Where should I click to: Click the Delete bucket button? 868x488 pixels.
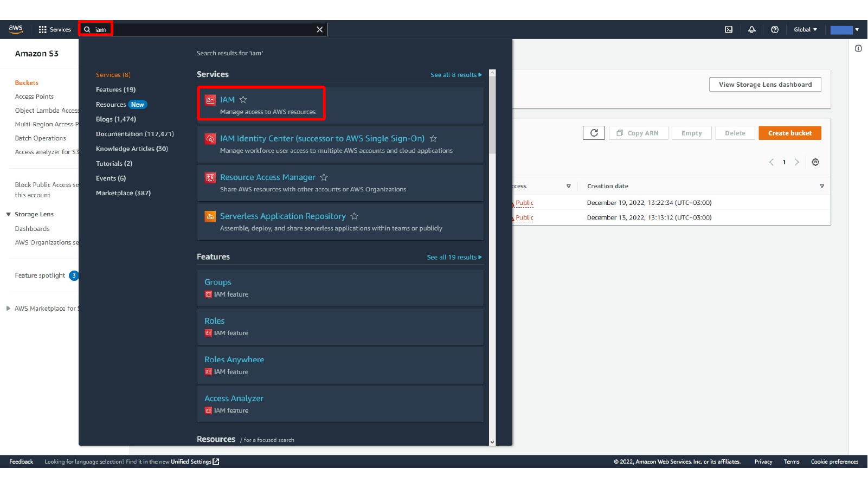coord(735,133)
